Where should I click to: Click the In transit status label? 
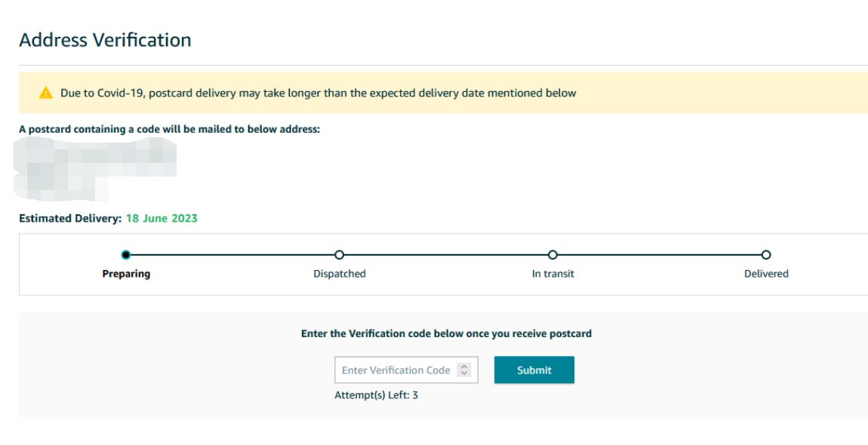553,274
